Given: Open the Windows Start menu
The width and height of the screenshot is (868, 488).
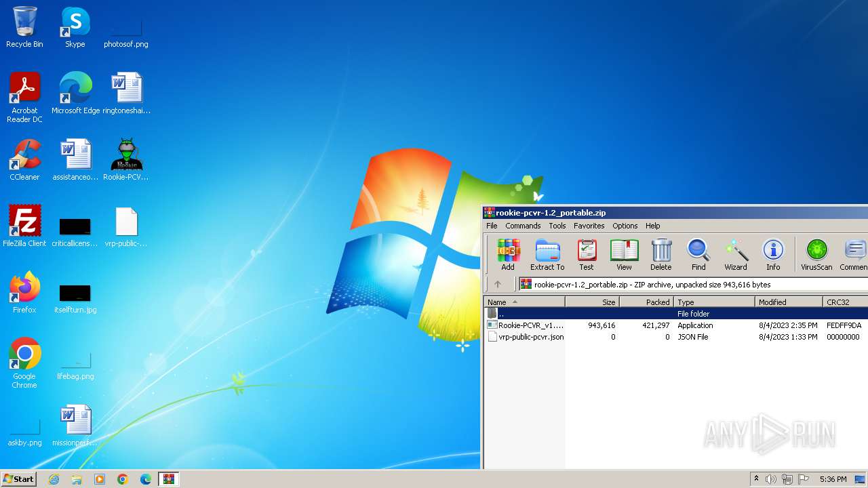Looking at the screenshot, I should [x=19, y=479].
